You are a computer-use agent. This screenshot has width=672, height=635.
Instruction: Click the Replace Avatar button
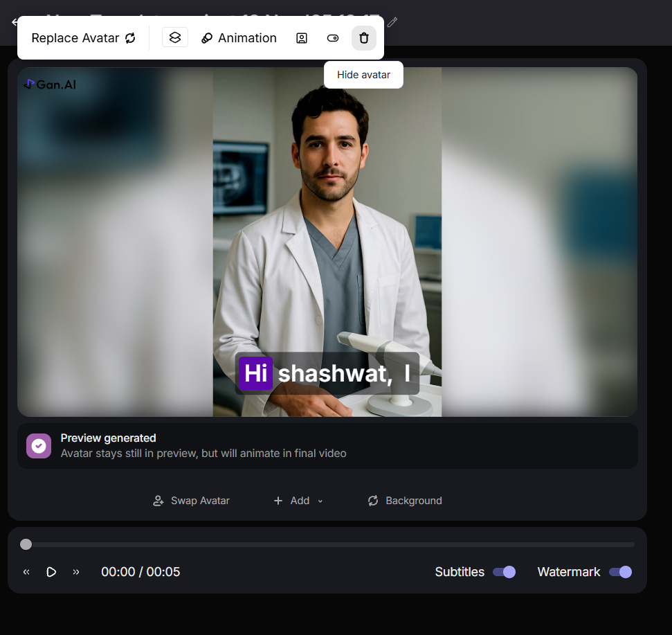pos(83,38)
